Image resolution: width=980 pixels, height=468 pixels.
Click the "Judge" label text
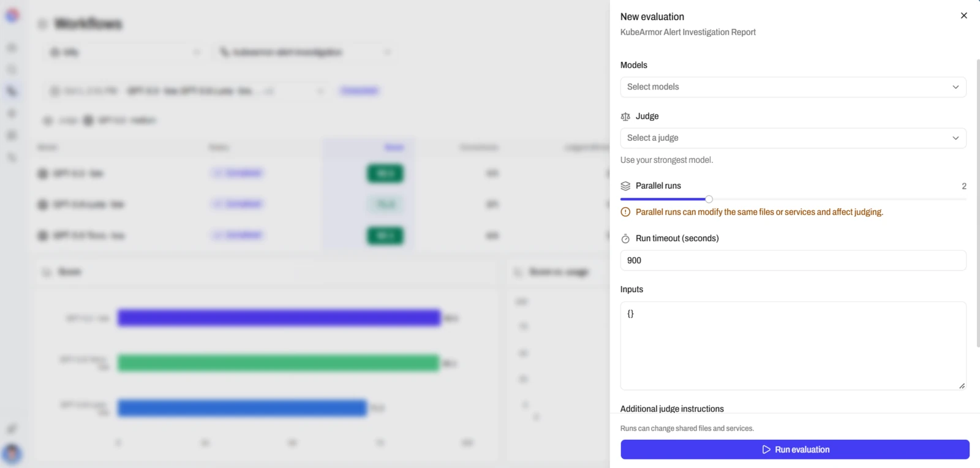pos(647,116)
